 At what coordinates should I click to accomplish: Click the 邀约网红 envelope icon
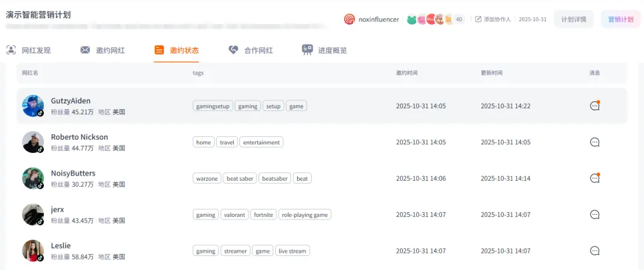coord(85,50)
